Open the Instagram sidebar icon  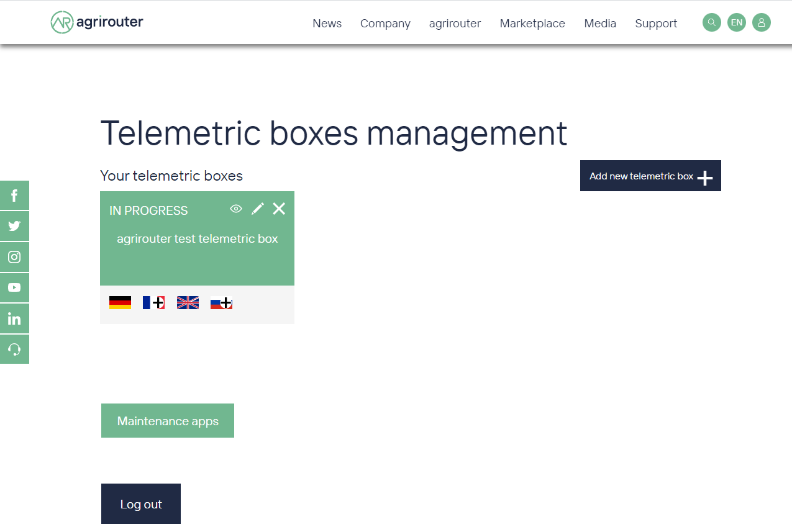point(14,257)
